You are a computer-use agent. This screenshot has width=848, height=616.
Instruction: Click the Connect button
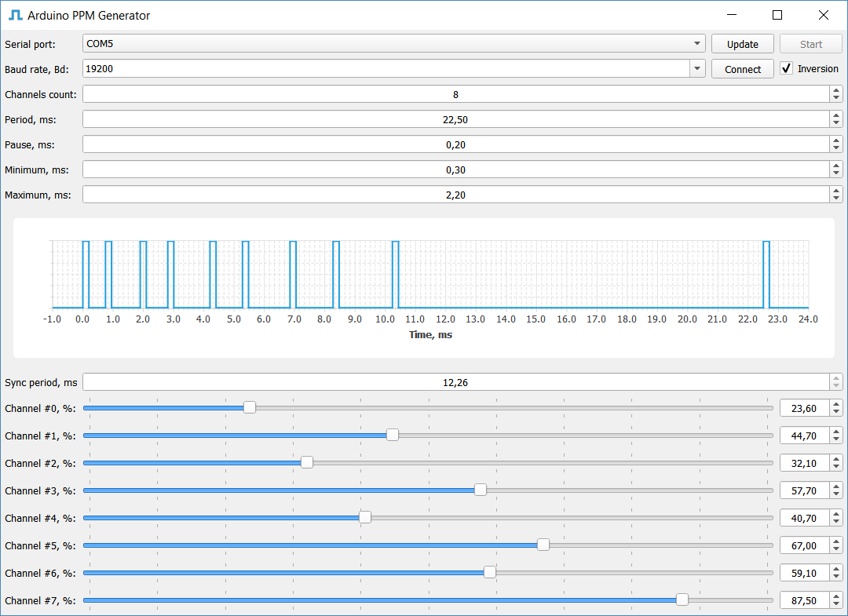click(742, 69)
